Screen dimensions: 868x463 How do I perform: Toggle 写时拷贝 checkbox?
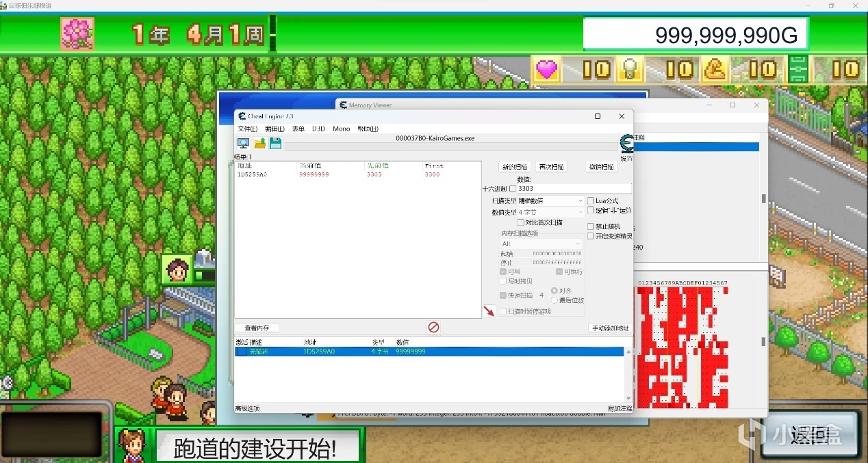point(503,281)
